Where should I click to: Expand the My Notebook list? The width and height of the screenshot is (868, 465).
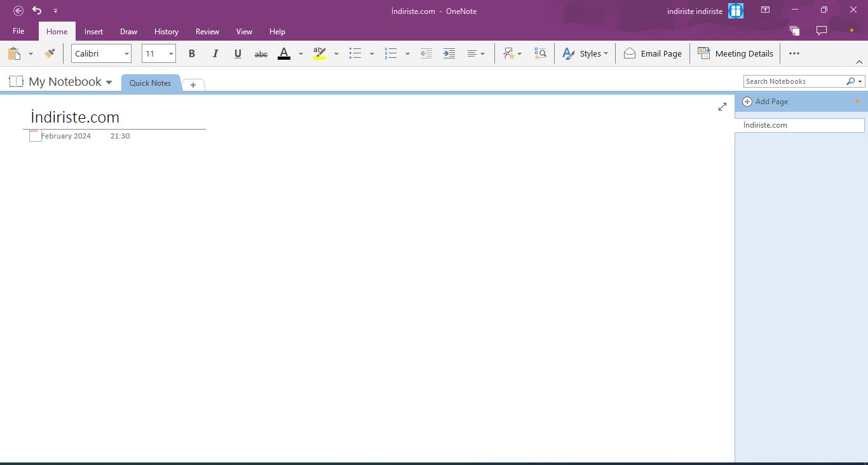(x=109, y=83)
